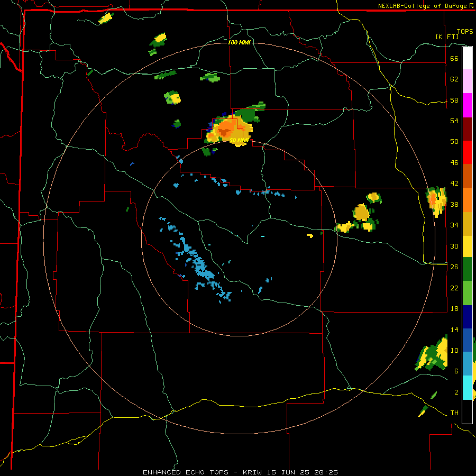Click the 18 value on the scale
The width and height of the screenshot is (476, 476).
[x=454, y=309]
